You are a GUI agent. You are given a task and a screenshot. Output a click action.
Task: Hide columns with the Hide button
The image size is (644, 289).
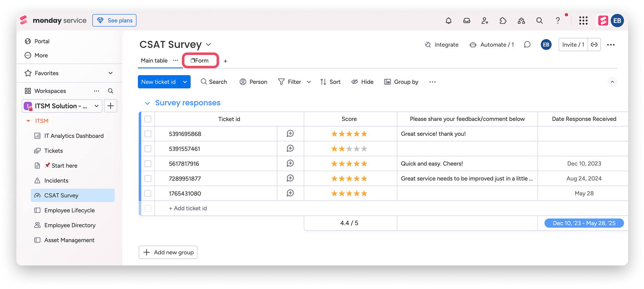(x=362, y=82)
